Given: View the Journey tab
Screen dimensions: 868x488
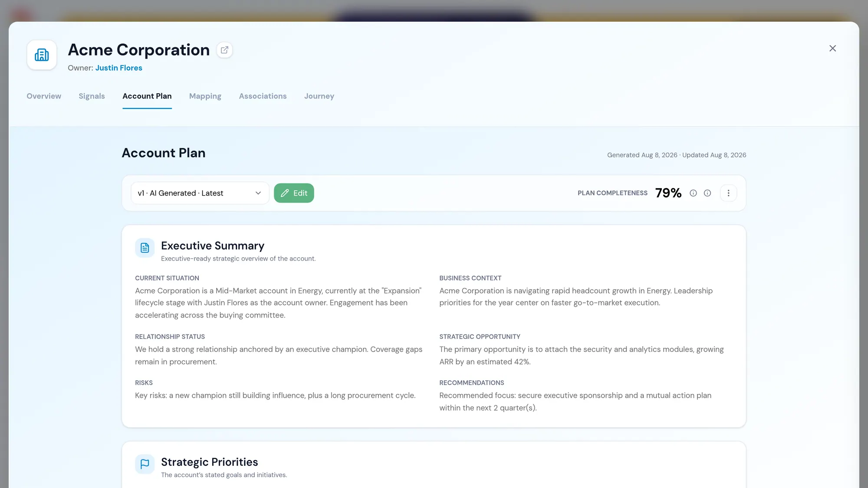Looking at the screenshot, I should click(x=319, y=96).
